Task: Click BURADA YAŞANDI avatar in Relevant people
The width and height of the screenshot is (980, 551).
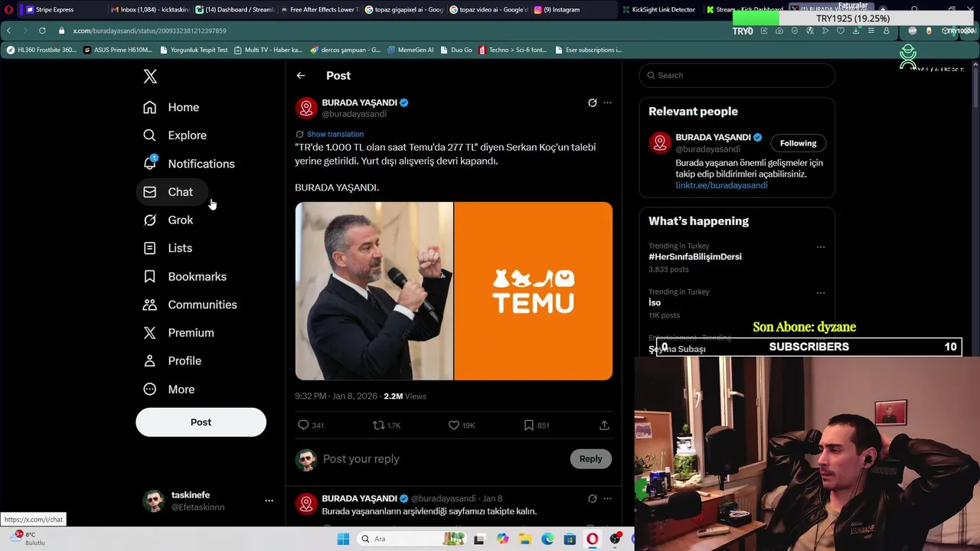Action: (x=660, y=143)
